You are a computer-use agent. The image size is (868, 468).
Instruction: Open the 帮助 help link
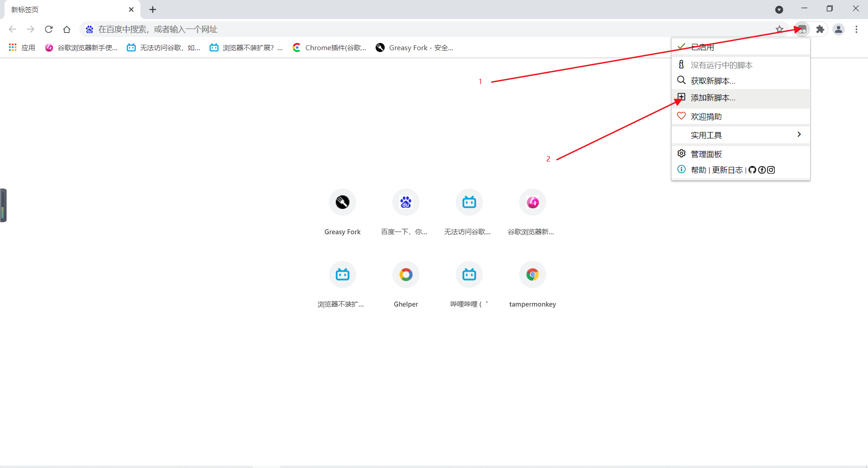[698, 170]
